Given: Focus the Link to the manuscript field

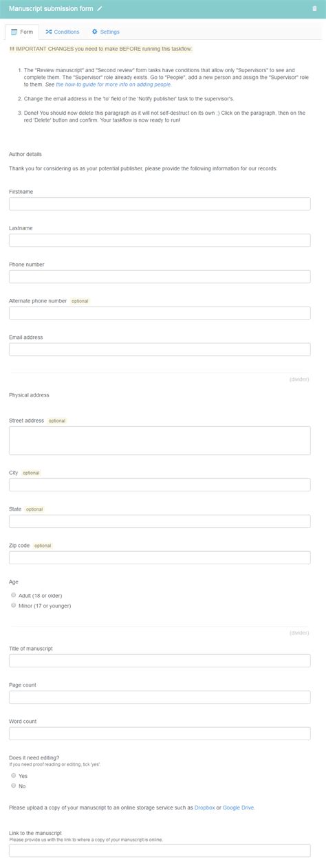Looking at the screenshot, I should 160,850.
